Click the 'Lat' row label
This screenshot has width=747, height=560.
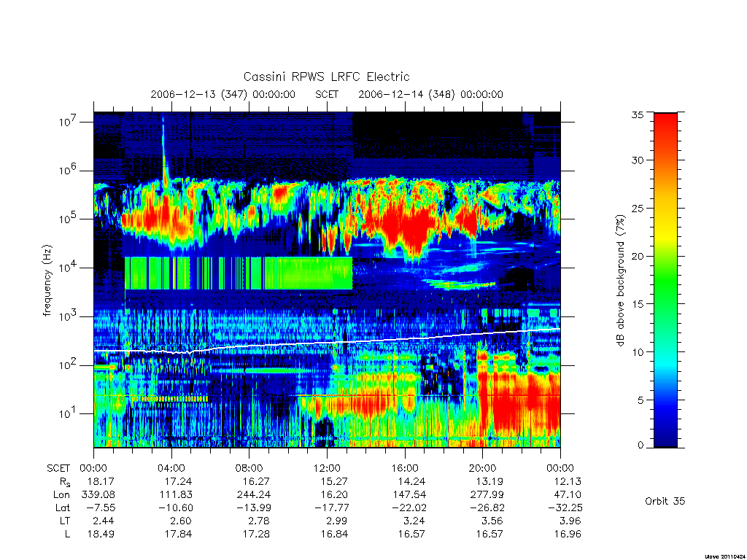(63, 507)
